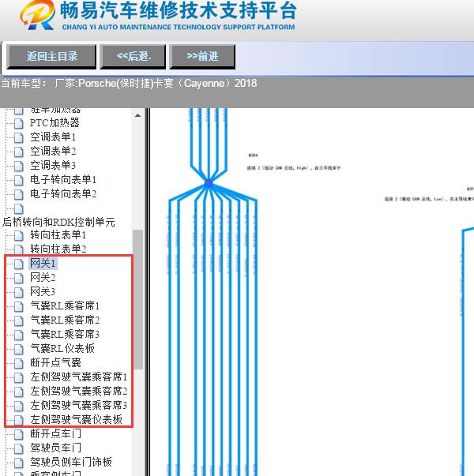The width and height of the screenshot is (474, 476).
Task: Click the page icon beside 气囊RL乘客席3
Action: 19,335
